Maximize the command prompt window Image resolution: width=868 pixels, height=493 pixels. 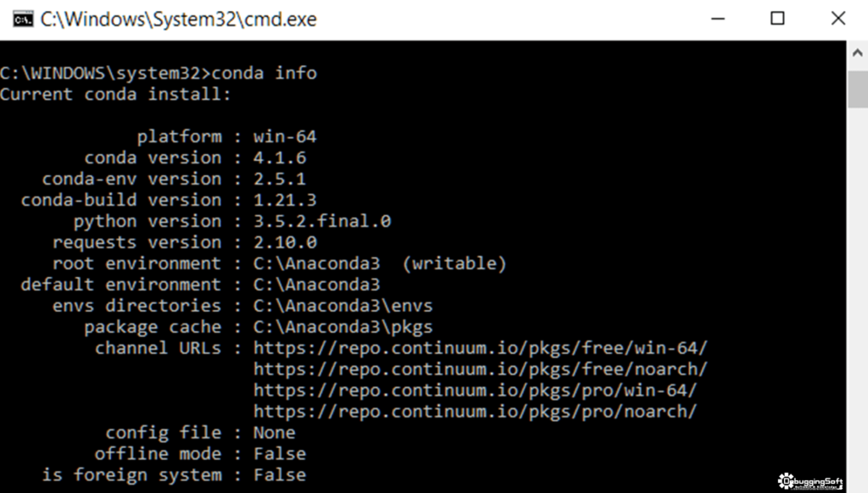(777, 19)
